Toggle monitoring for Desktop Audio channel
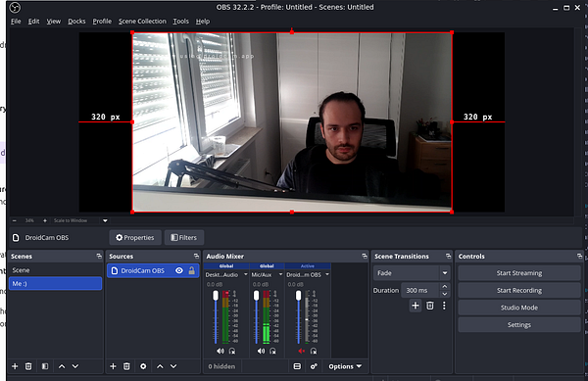Image resolution: width=588 pixels, height=381 pixels. click(232, 351)
